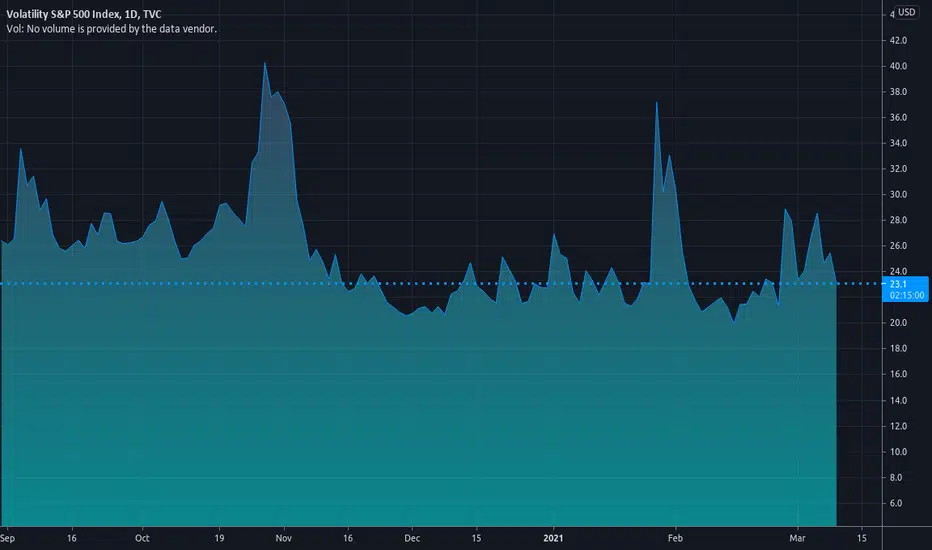Click the 42.0 price axis label
The width and height of the screenshot is (932, 550).
coord(898,40)
